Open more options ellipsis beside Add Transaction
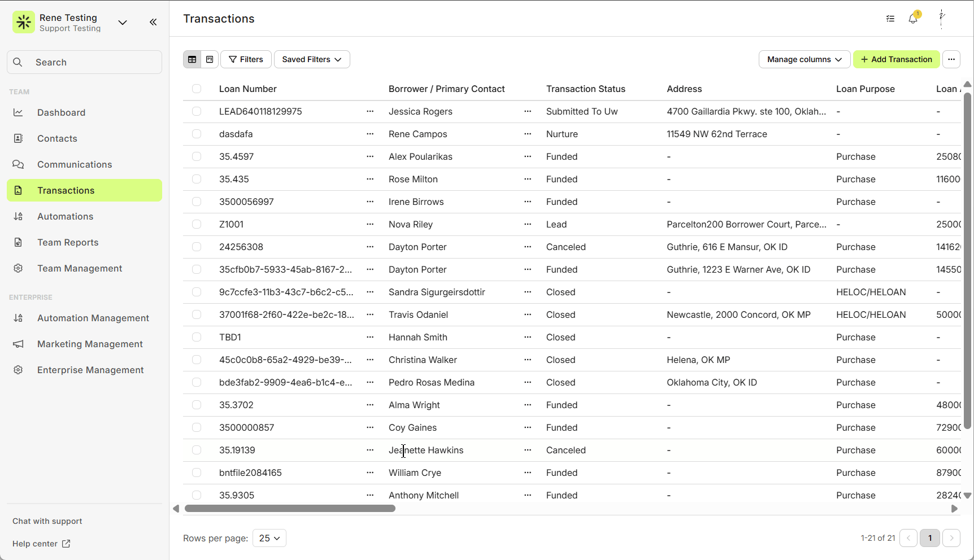 click(951, 59)
